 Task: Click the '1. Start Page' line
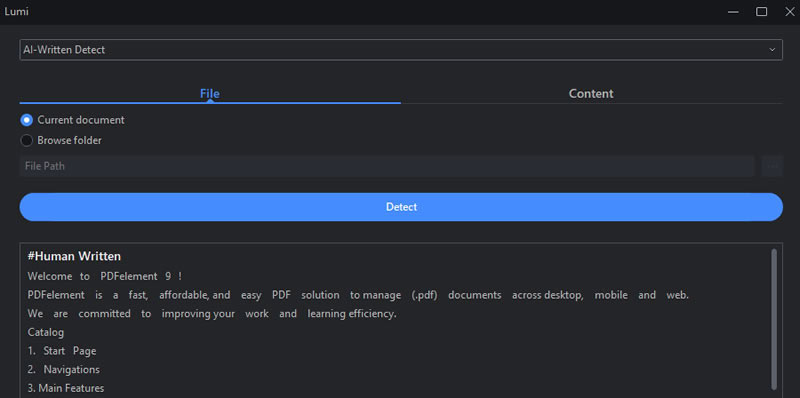(62, 351)
